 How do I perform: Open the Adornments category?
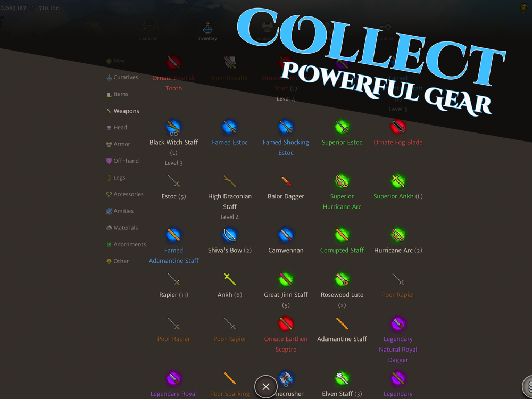126,244
